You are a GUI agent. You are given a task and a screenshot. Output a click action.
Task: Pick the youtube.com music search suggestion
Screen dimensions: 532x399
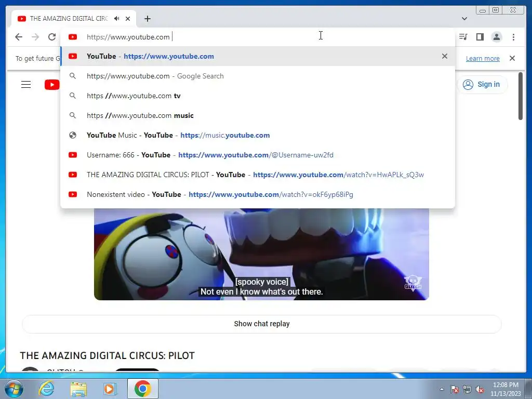pos(258,115)
